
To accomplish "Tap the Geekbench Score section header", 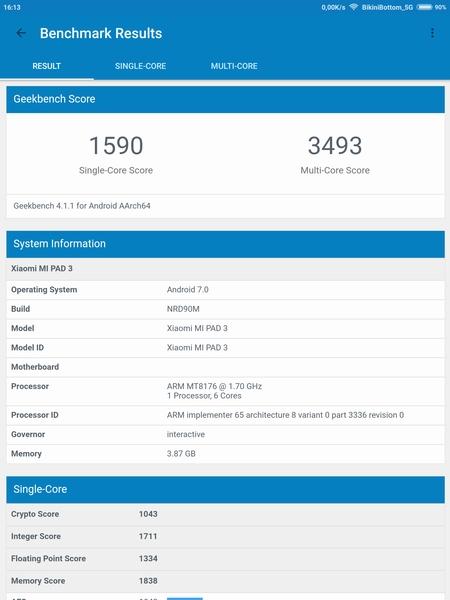I will tap(225, 99).
